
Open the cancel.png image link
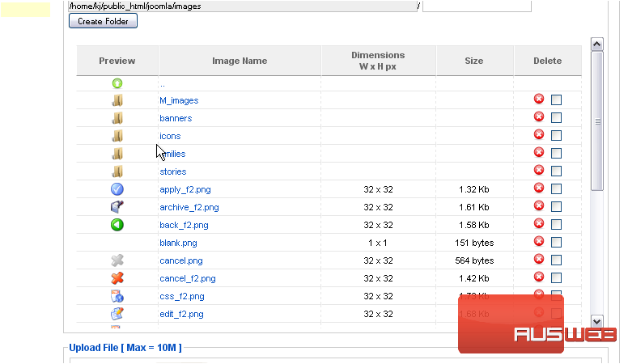point(181,260)
